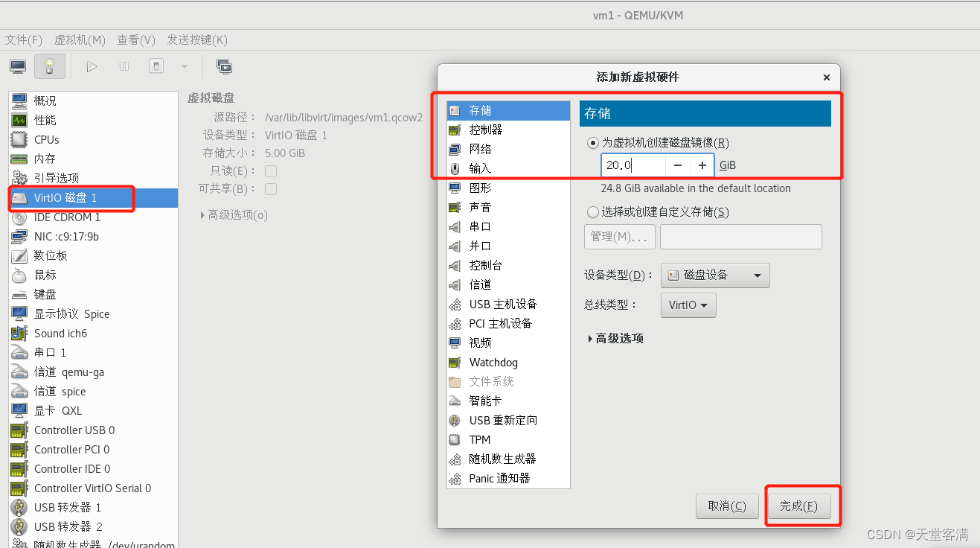Choose 并口 in the add hardware dialog
980x548 pixels.
[x=508, y=246]
